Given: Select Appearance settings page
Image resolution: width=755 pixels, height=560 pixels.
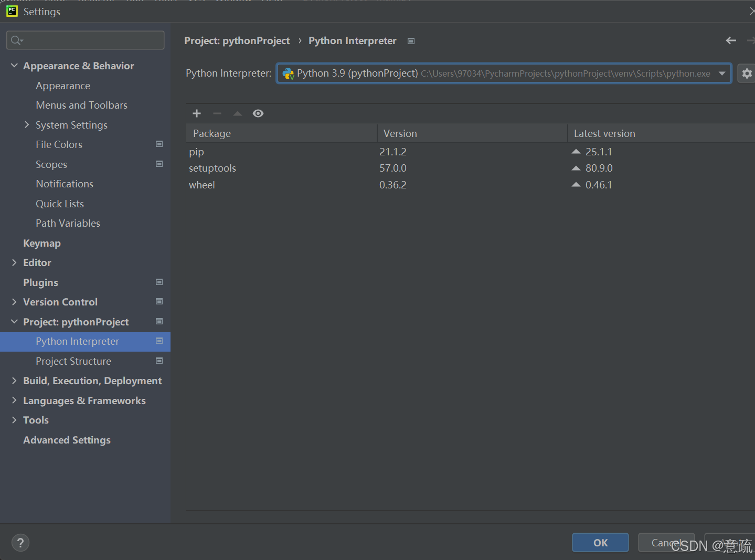Looking at the screenshot, I should point(63,86).
